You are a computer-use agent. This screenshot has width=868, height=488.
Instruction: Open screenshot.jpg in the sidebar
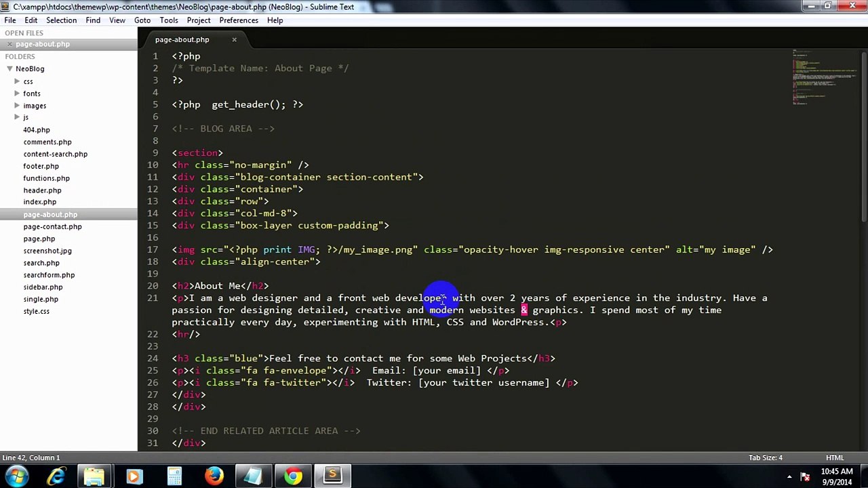pyautogui.click(x=47, y=251)
